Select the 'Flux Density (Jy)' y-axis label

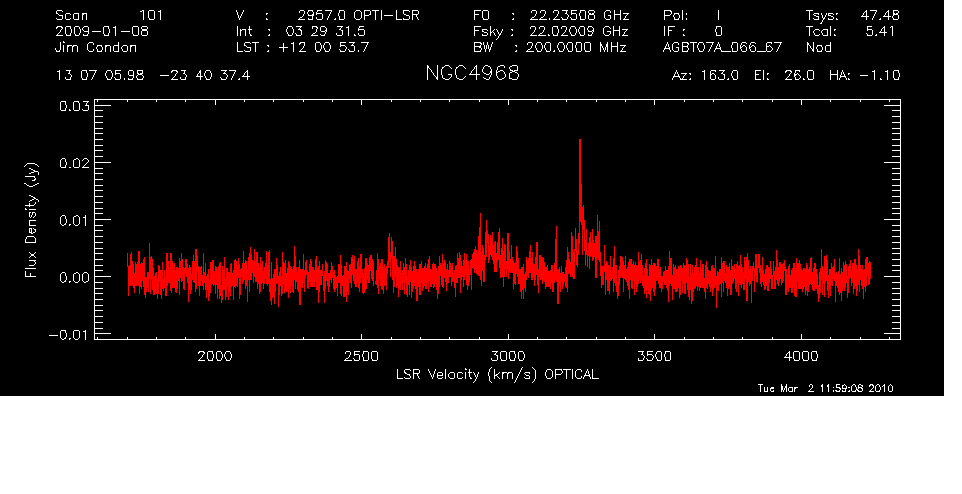pyautogui.click(x=32, y=220)
